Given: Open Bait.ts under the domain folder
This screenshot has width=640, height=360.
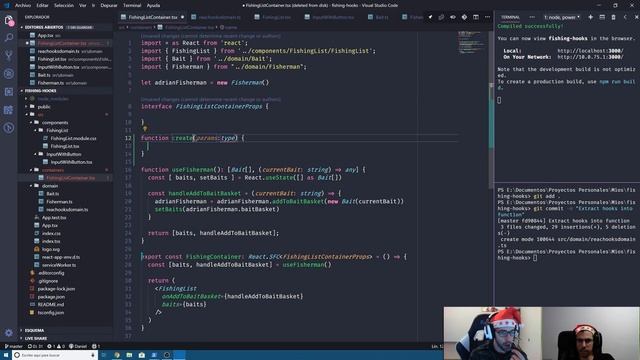Looking at the screenshot, I should 53,194.
